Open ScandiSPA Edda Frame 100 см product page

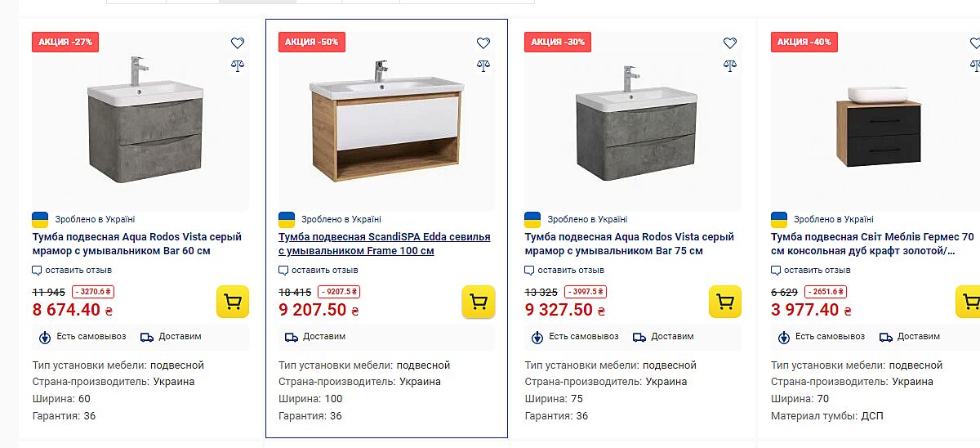(384, 244)
